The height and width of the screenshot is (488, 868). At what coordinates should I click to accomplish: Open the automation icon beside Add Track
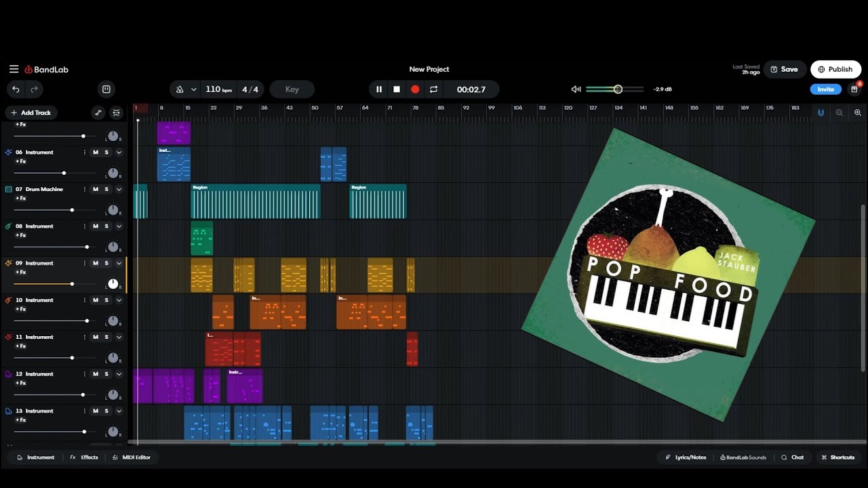click(x=98, y=113)
